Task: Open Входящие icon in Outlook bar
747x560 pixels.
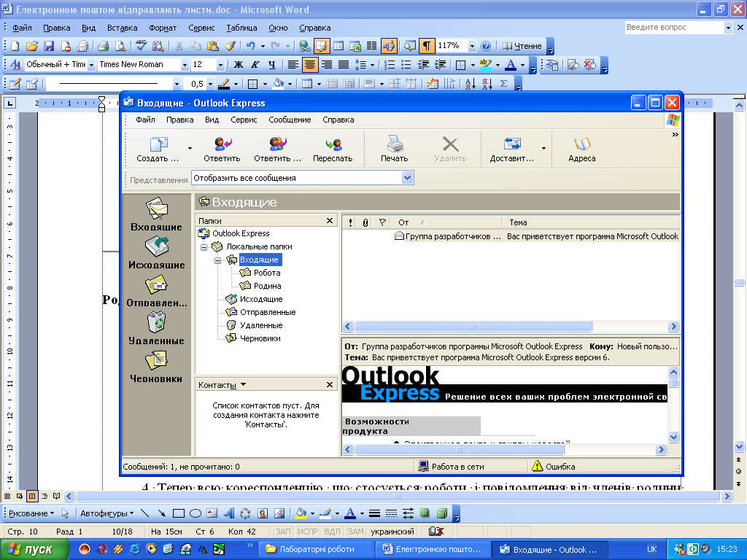Action: (x=157, y=214)
